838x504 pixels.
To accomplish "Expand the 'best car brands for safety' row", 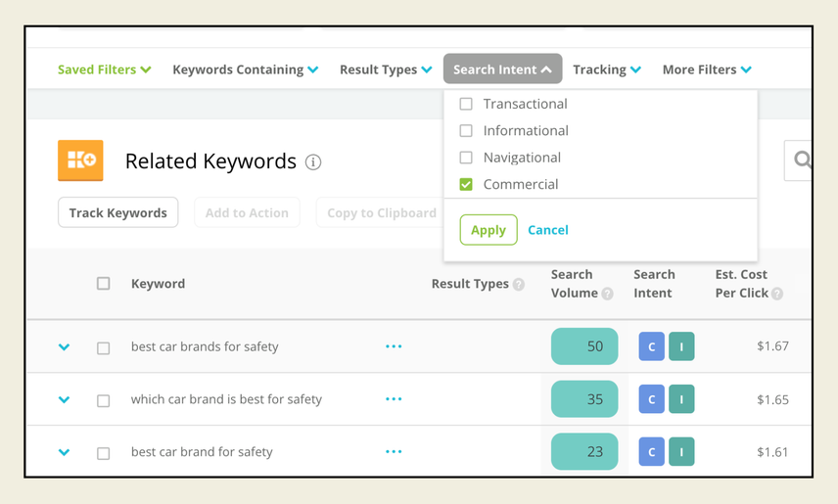I will 65,346.
